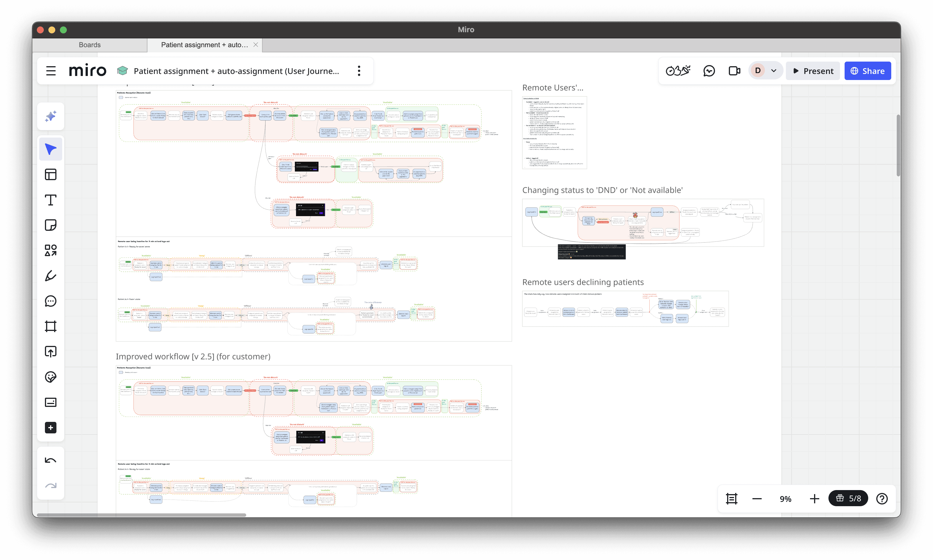Select the Templates tool in sidebar
This screenshot has height=560, width=933.
point(51,175)
